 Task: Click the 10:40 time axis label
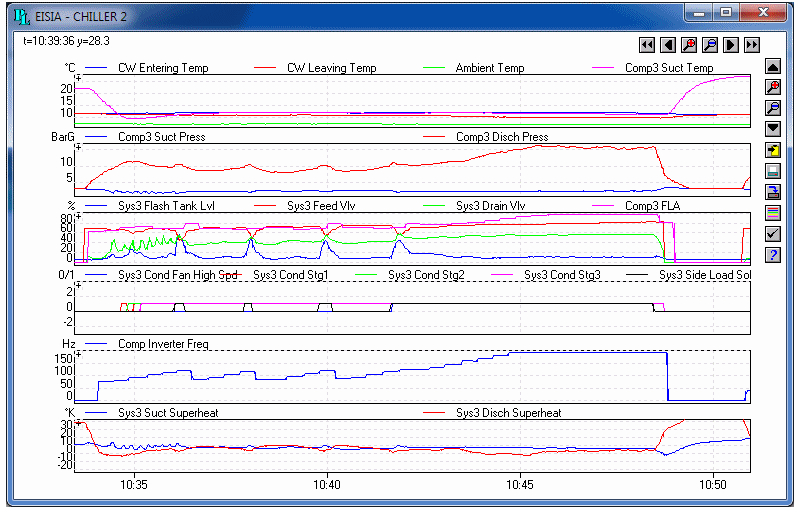[x=327, y=484]
